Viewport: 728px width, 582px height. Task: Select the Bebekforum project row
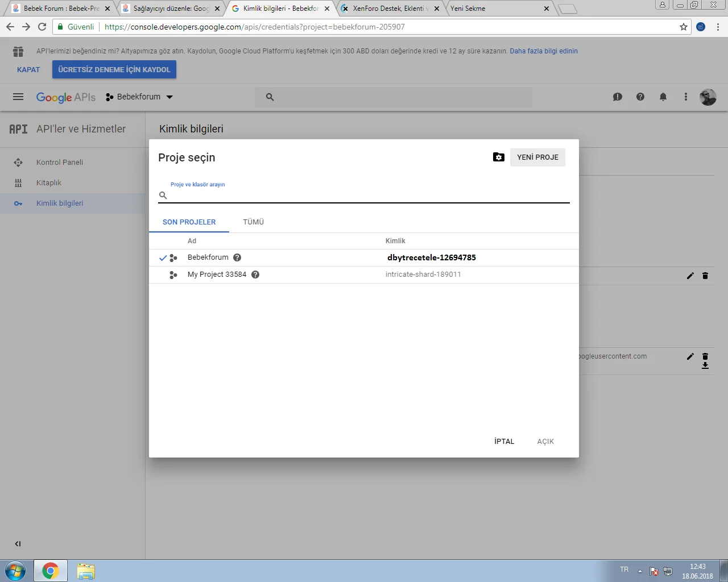[x=208, y=257]
